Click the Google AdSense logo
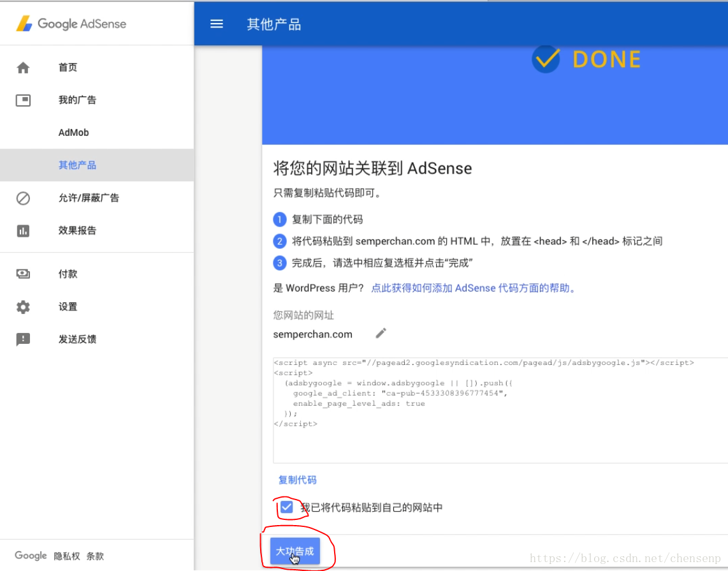 pos(71,24)
